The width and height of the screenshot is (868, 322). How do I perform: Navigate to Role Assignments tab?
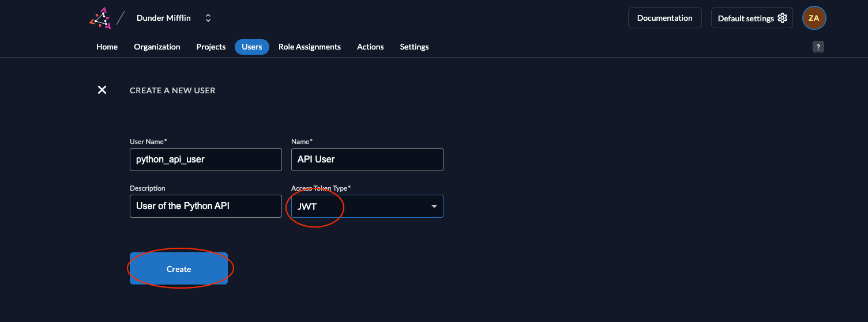tap(309, 47)
